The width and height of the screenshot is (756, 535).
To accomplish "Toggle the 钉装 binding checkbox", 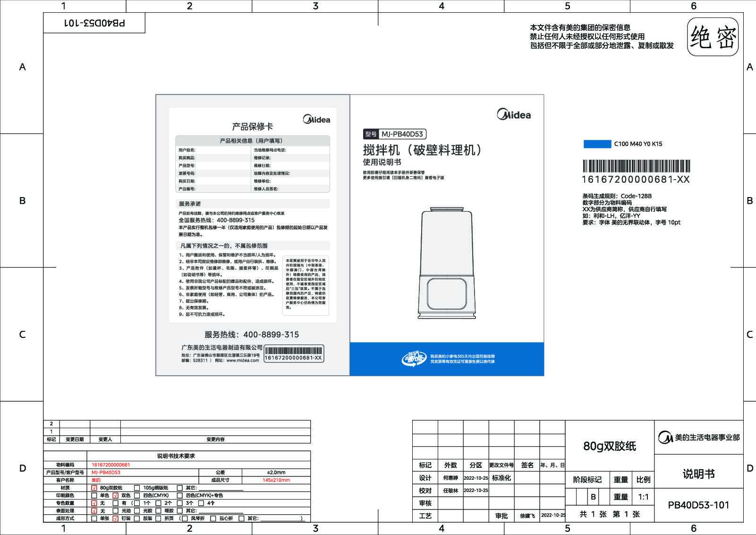I will click(115, 518).
